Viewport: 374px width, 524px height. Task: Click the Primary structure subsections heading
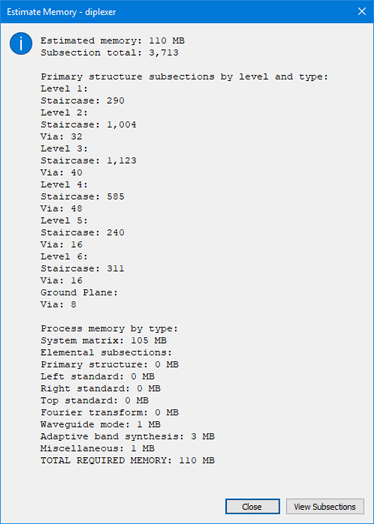pos(184,77)
